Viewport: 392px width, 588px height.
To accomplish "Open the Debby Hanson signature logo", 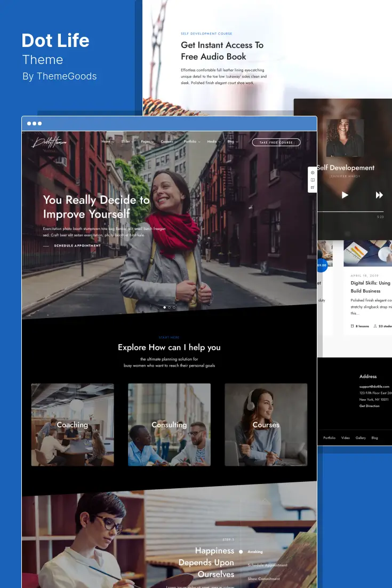I will [50, 142].
